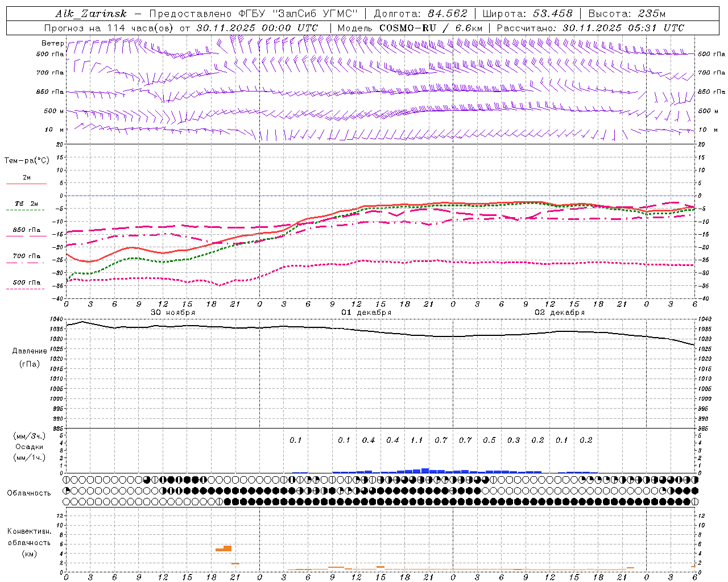Viewport: 728px width, 582px height.
Task: Click the date label '30 ноября'
Action: click(x=173, y=313)
